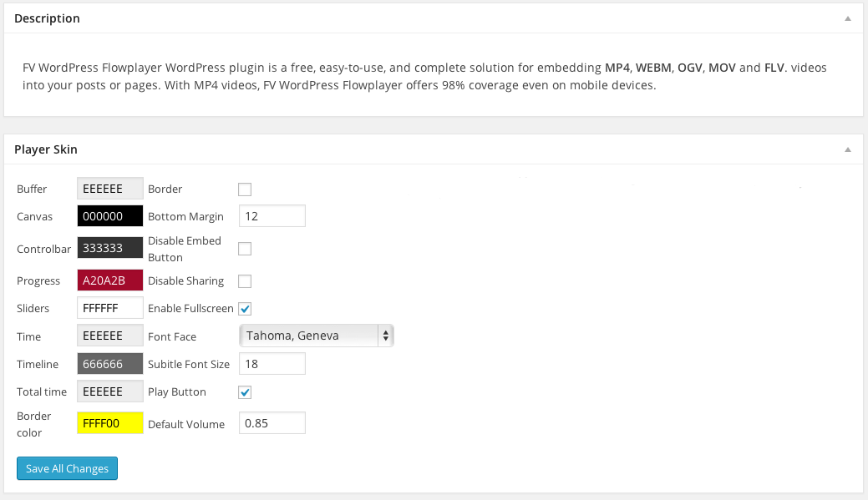Screen dimensions: 868x500
Task: Pick the Buffer color field EEEEEE
Action: [x=110, y=189]
